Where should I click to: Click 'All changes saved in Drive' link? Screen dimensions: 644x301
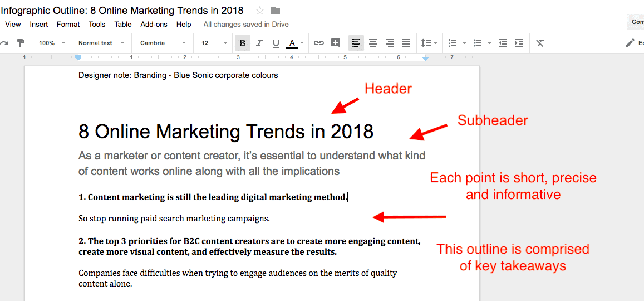coord(246,25)
